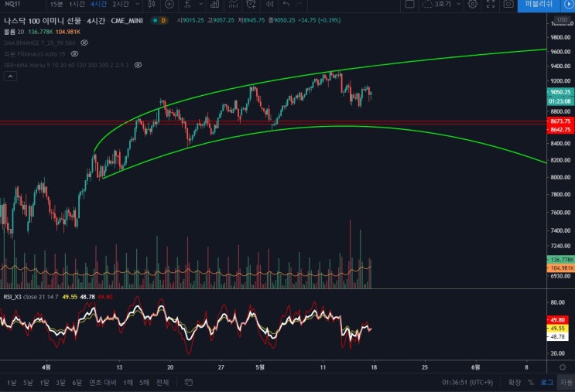The height and width of the screenshot is (392, 575).
Task: Click the red 8642.75 price line label
Action: (x=561, y=129)
